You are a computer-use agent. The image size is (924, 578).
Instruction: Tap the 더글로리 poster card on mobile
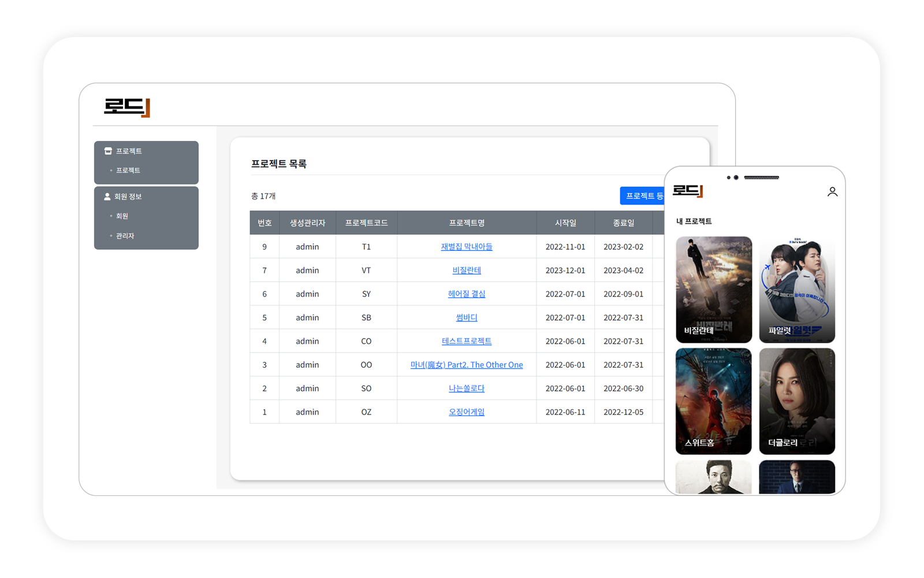pos(797,401)
